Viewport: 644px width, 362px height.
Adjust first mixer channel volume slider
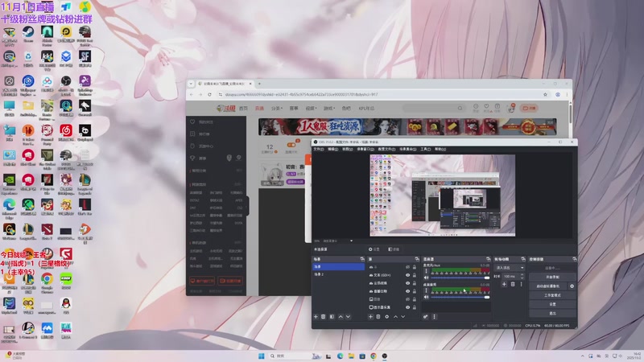click(x=460, y=278)
